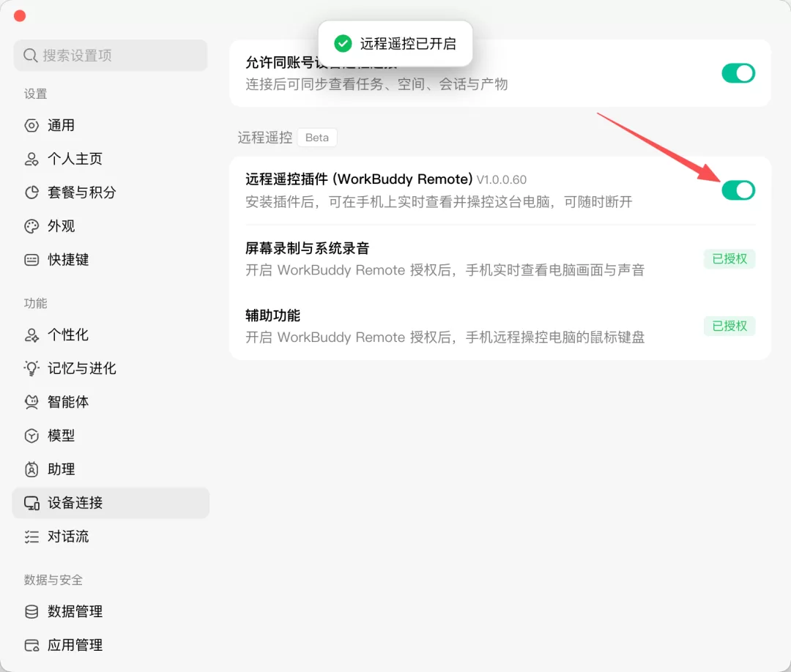Click the 模型 cube icon

[x=31, y=436]
